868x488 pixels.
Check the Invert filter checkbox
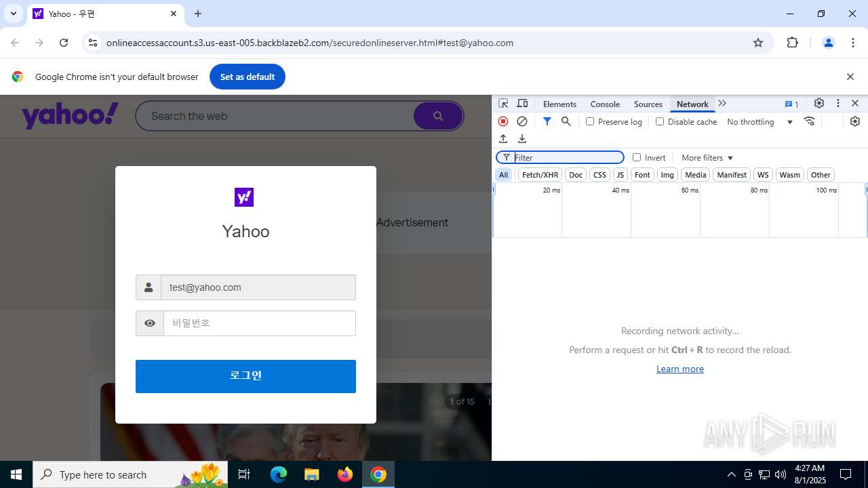pyautogui.click(x=637, y=157)
